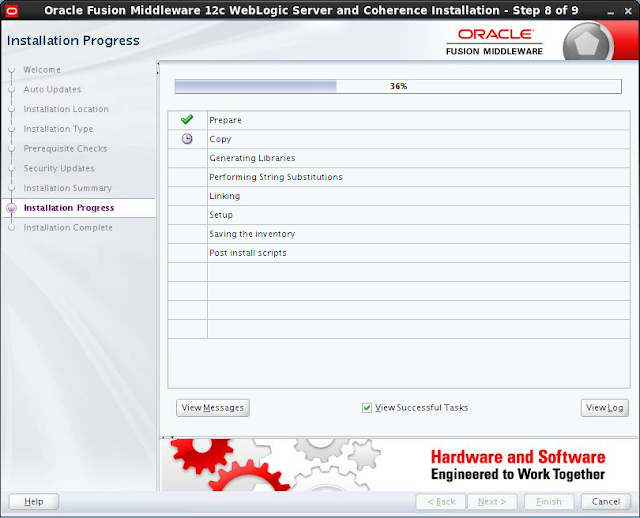Open the View Log button

(x=604, y=408)
